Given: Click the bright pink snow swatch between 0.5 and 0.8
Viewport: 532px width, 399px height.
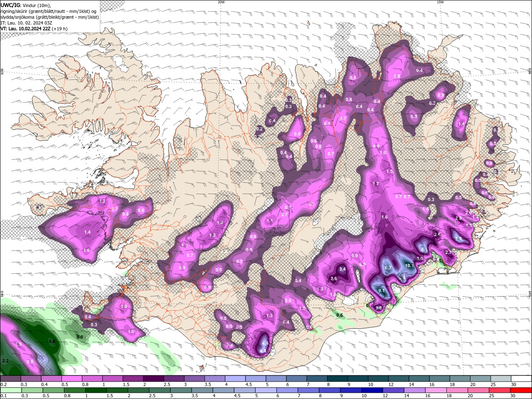Looking at the screenshot, I should tap(71, 379).
